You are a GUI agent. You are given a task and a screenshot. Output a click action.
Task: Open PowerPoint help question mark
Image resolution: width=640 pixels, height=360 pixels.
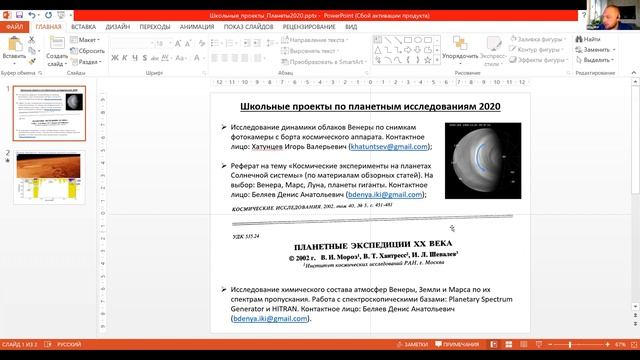point(584,15)
